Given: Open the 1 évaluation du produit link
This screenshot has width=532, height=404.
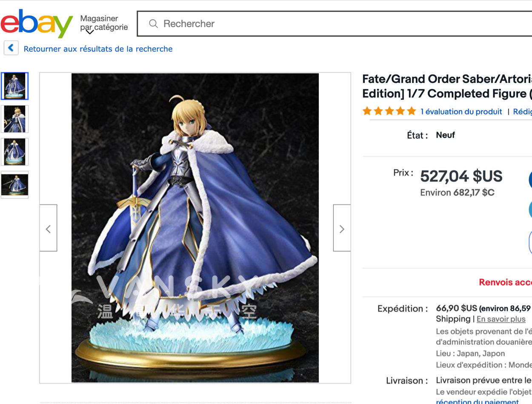Looking at the screenshot, I should 461,112.
